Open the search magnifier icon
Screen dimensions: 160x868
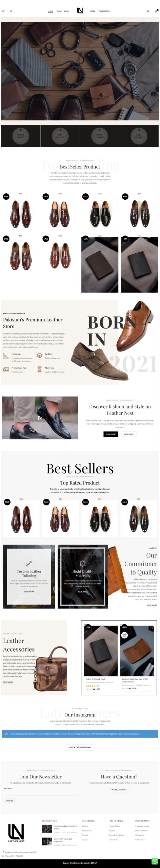(11, 11)
